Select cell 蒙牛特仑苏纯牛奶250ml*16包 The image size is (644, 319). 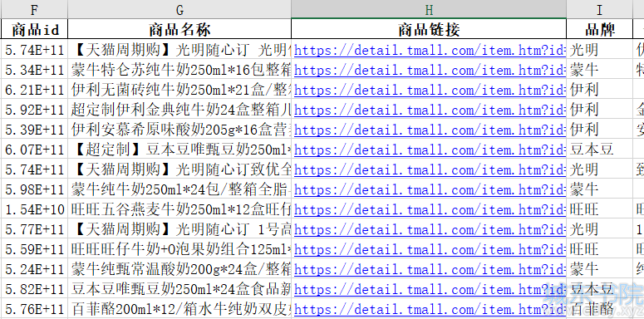tap(179, 70)
